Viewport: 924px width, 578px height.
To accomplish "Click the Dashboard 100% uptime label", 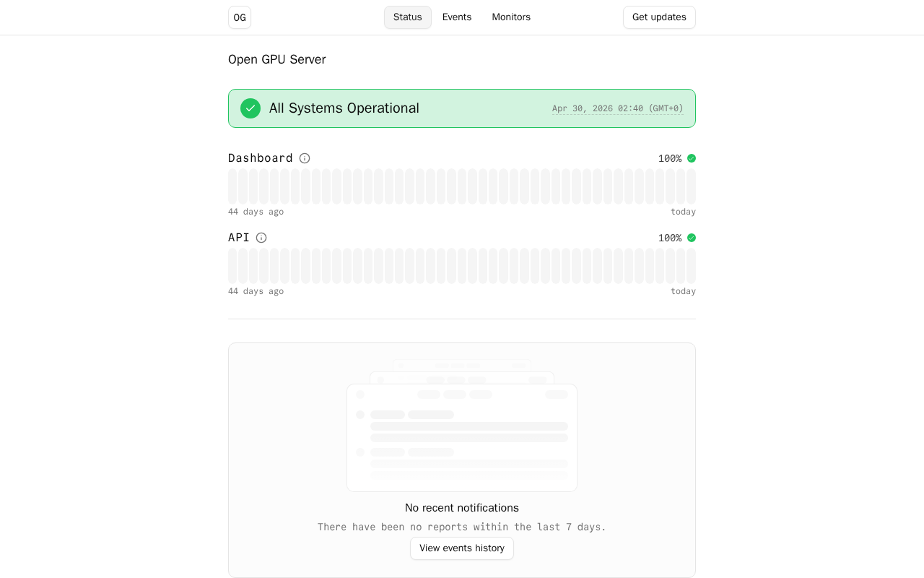I will pos(670,158).
